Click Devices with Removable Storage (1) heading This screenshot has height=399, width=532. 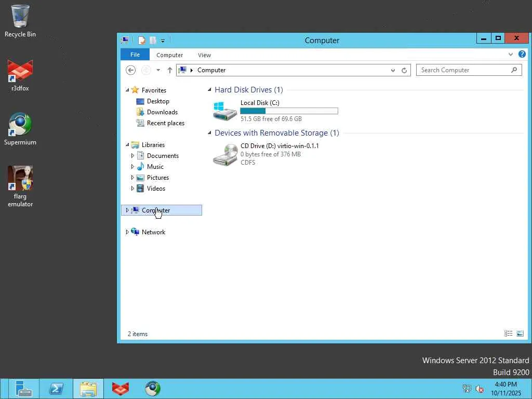tap(277, 133)
